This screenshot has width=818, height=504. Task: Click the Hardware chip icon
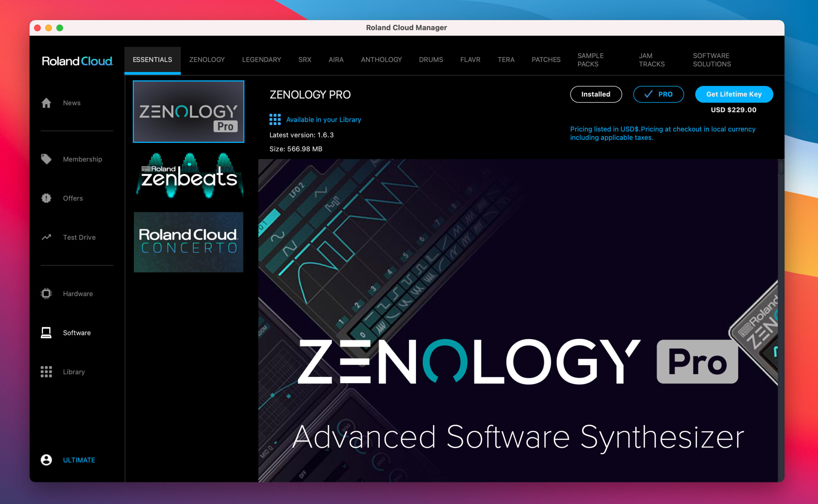click(46, 294)
